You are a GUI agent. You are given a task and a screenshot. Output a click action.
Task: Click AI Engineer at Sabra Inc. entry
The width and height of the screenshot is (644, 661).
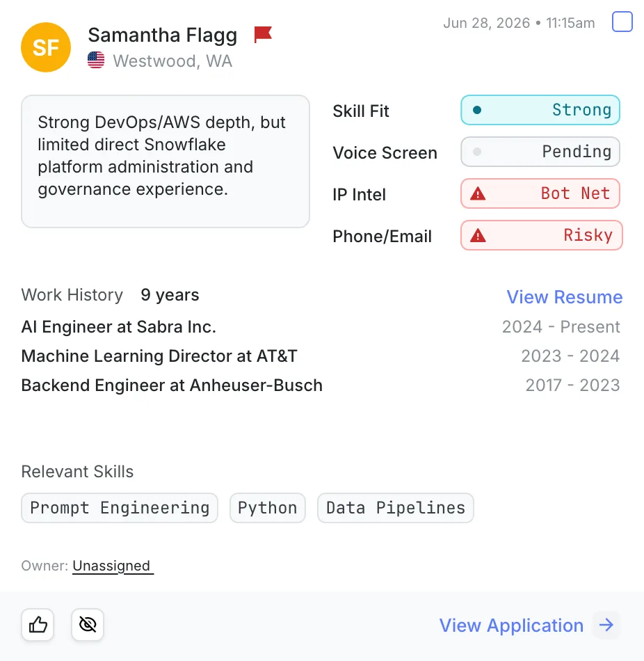click(119, 327)
